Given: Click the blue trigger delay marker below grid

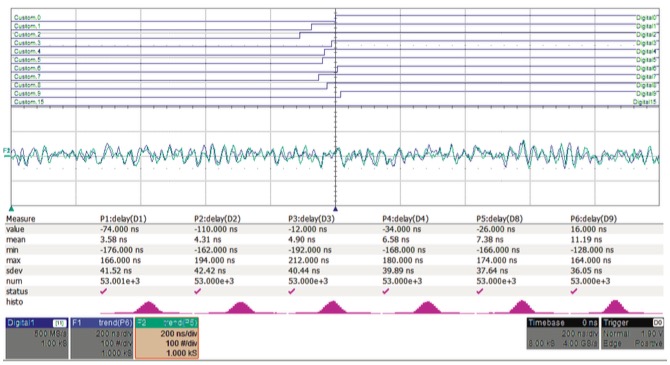Looking at the screenshot, I should tap(335, 209).
